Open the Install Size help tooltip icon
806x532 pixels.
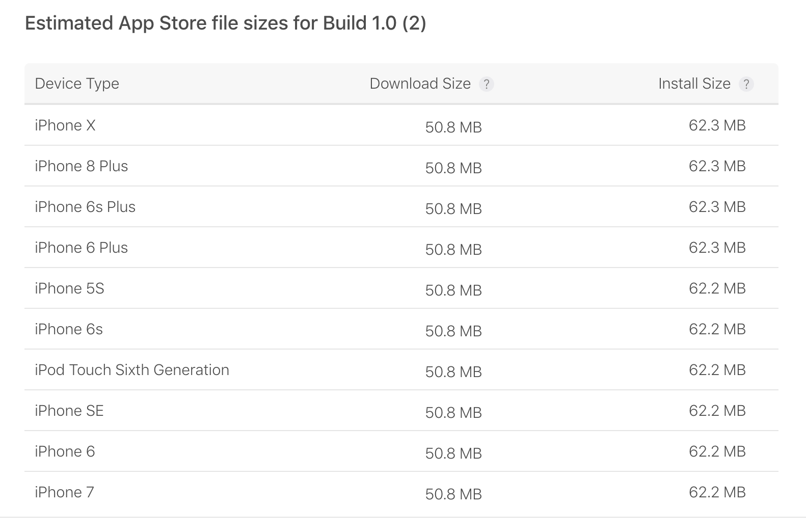pos(747,85)
